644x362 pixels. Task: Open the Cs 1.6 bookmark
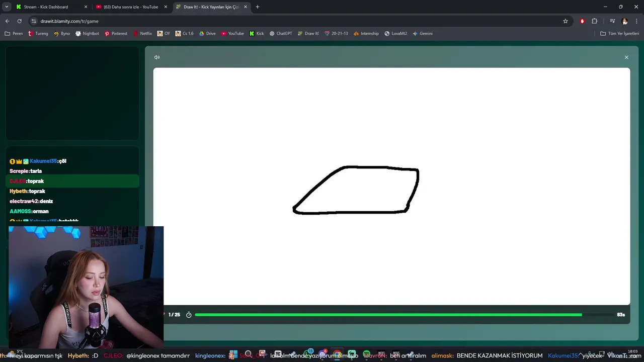pos(184,34)
